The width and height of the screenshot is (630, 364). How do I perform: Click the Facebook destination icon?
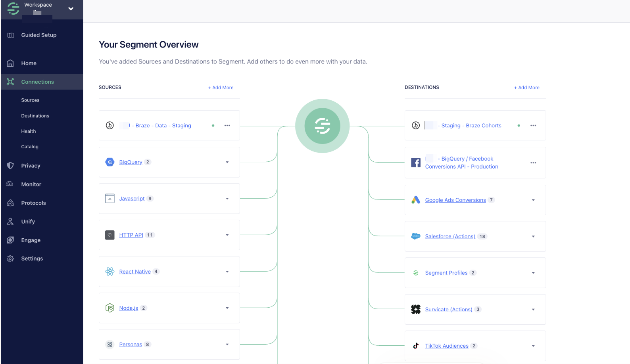click(x=416, y=163)
